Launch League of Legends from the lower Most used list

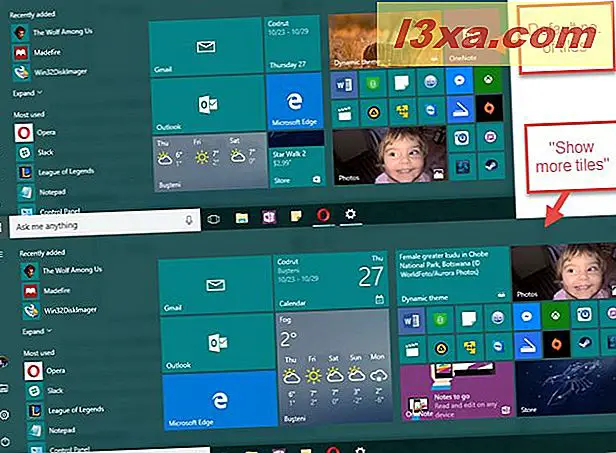pos(66,411)
